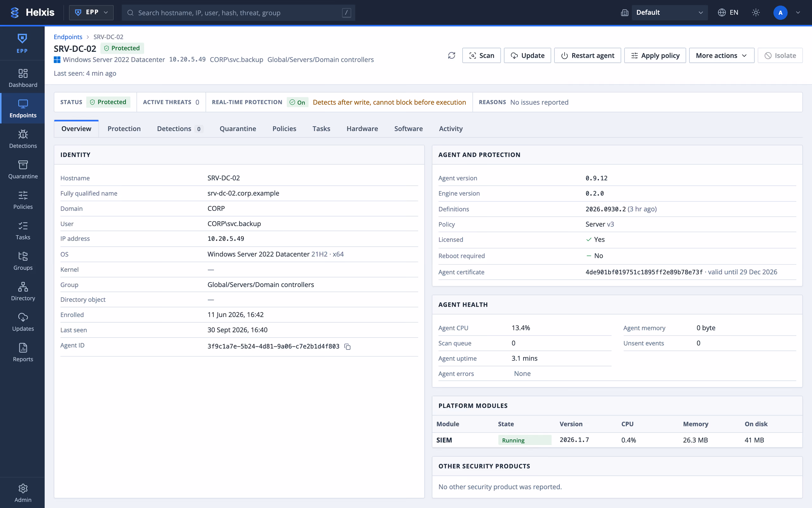The height and width of the screenshot is (508, 812).
Task: Open the Dashboard sidebar icon
Action: click(23, 74)
